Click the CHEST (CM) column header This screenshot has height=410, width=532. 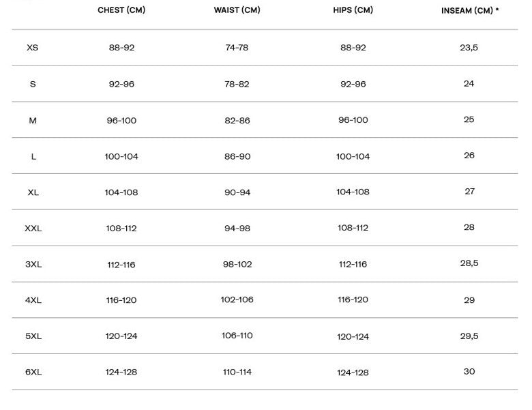tap(121, 10)
